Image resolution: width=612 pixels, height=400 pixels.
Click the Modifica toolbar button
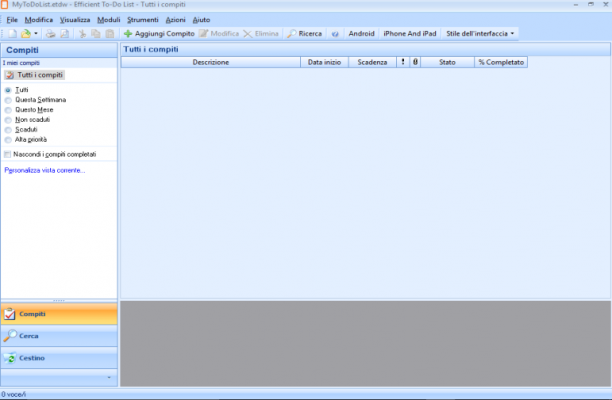[x=219, y=34]
